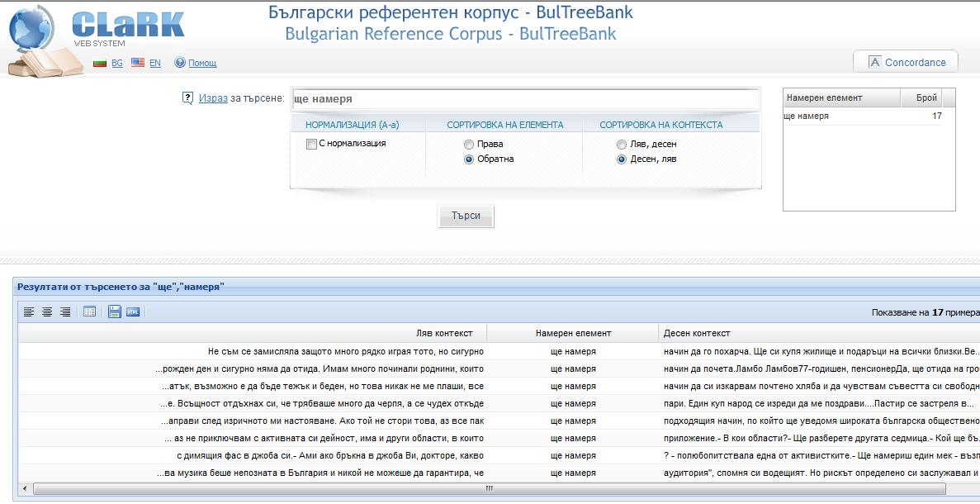Select row starting 'с димящия фас в джоба'
The image size is (980, 504).
point(499,456)
